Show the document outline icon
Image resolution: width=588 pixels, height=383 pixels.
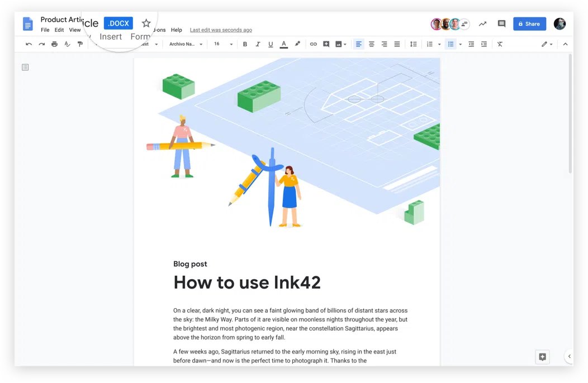(25, 67)
